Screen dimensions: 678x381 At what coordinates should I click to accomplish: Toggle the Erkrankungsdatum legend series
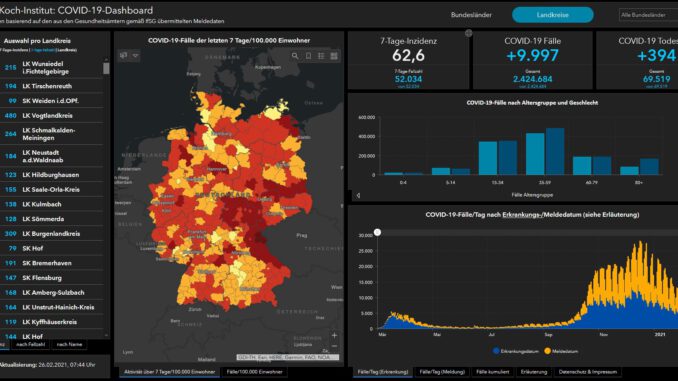point(516,351)
